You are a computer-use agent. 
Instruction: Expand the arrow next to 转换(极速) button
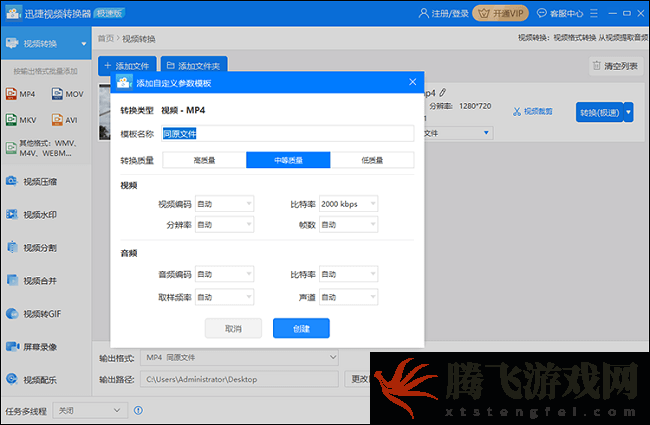pos(629,112)
